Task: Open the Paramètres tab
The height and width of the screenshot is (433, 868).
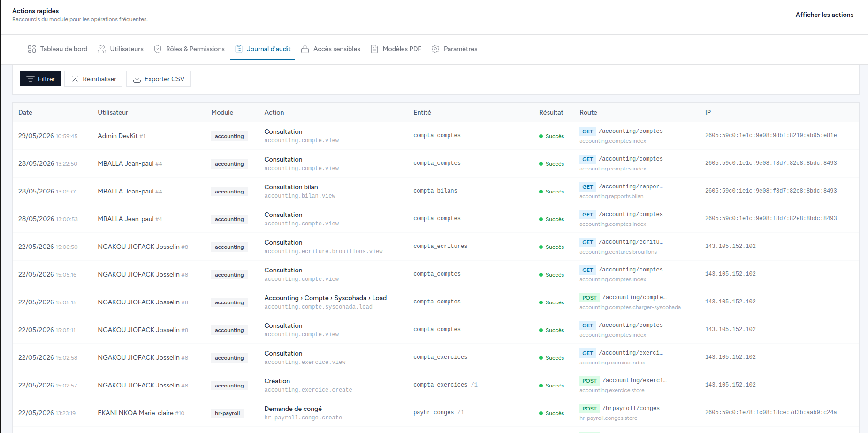Action: (455, 49)
